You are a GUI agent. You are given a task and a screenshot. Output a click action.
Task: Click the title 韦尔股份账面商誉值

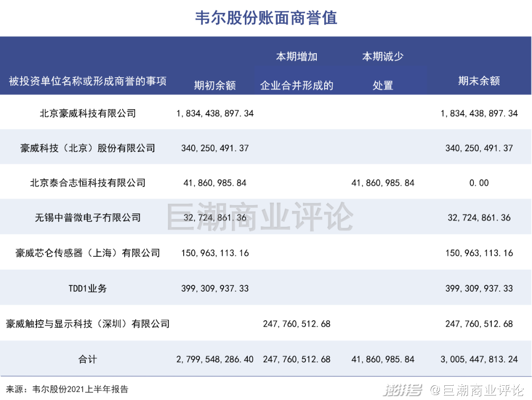tap(266, 18)
